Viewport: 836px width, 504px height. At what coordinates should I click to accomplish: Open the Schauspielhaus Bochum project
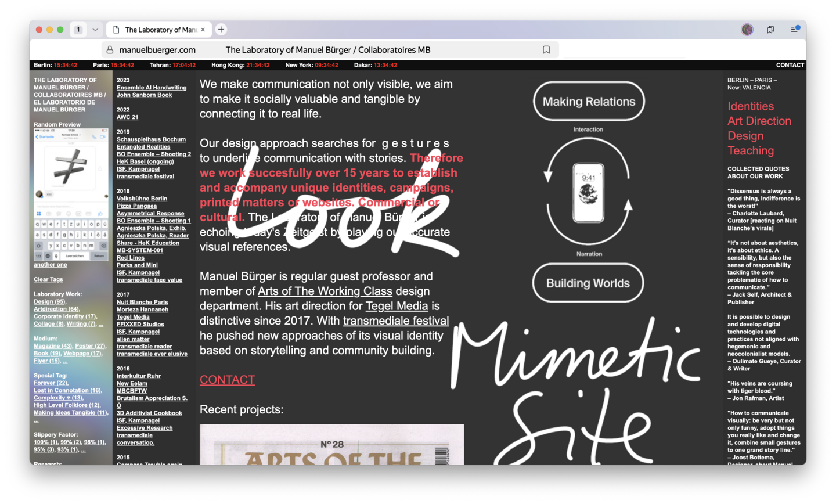coord(151,139)
